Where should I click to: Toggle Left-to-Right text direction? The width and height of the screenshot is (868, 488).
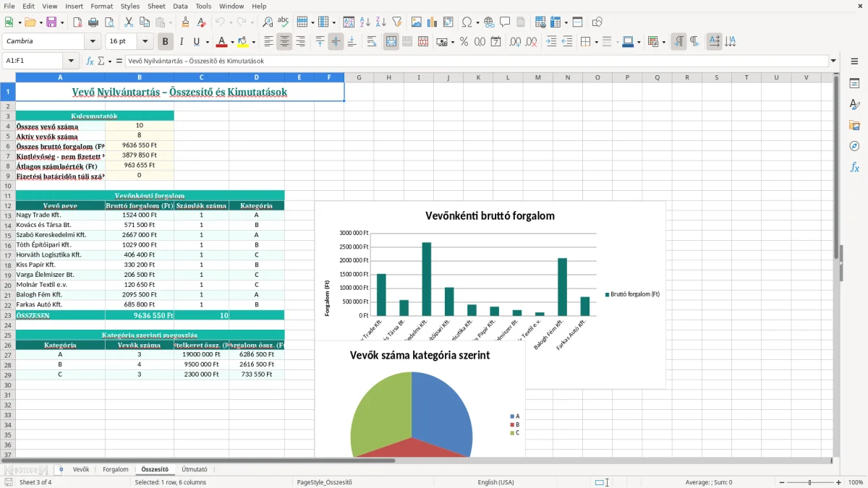point(678,42)
